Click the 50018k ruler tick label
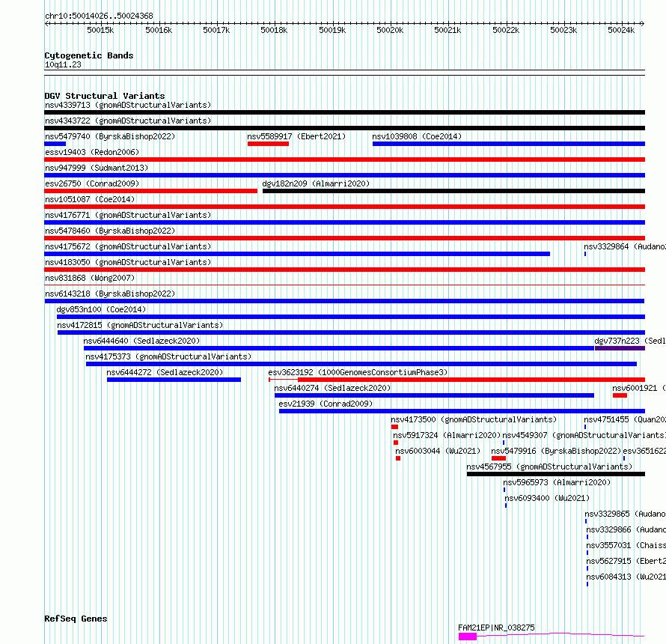This screenshot has width=666, height=644. tap(274, 30)
